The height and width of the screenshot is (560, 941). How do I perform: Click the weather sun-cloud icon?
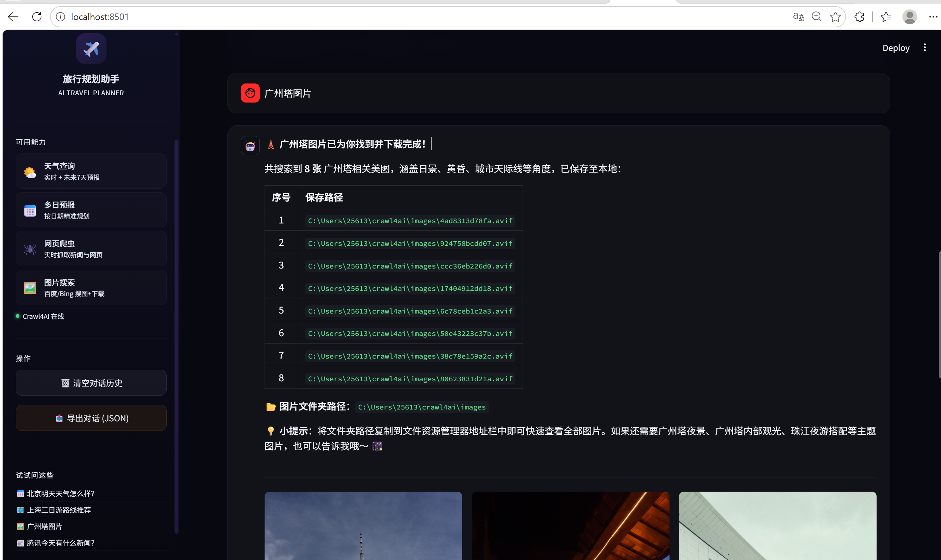(x=30, y=173)
